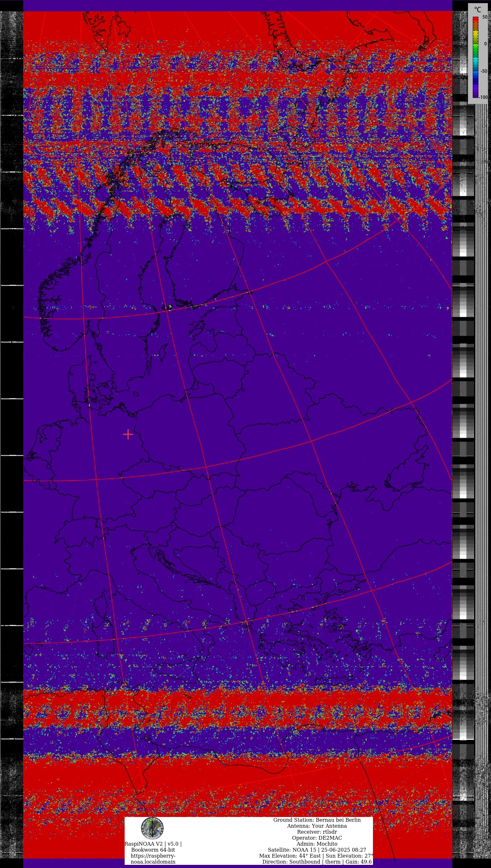Viewport: 491px width, 868px height.
Task: Click the 'Bookworm 64-bit' text
Action: [153, 850]
